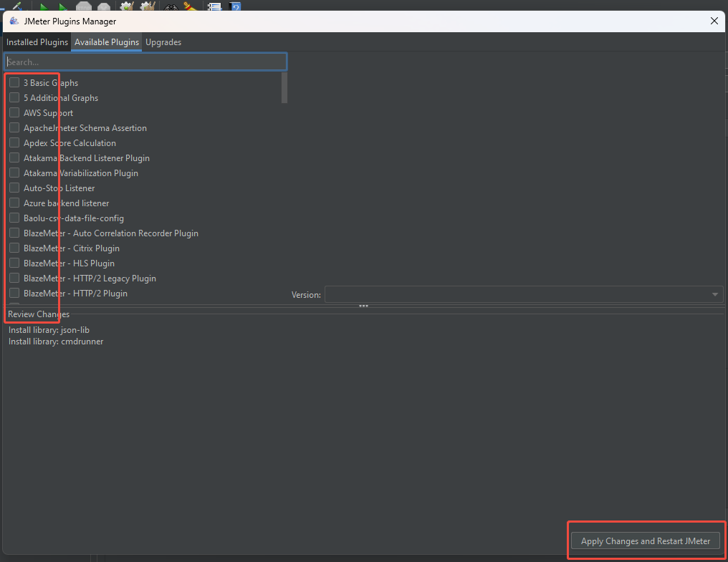The width and height of the screenshot is (728, 562).
Task: Click the binoculars Search icon in JMeter toolbar
Action: click(x=171, y=7)
